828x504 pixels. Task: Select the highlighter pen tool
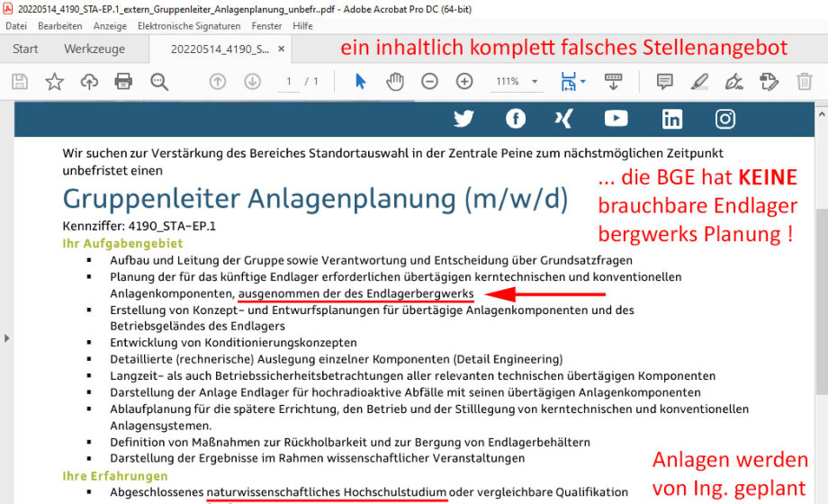(699, 82)
